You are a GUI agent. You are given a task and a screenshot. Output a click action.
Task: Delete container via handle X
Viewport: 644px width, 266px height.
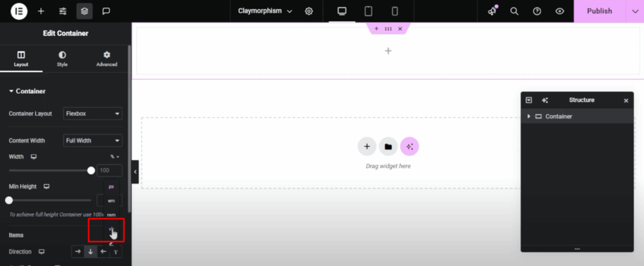tap(400, 29)
